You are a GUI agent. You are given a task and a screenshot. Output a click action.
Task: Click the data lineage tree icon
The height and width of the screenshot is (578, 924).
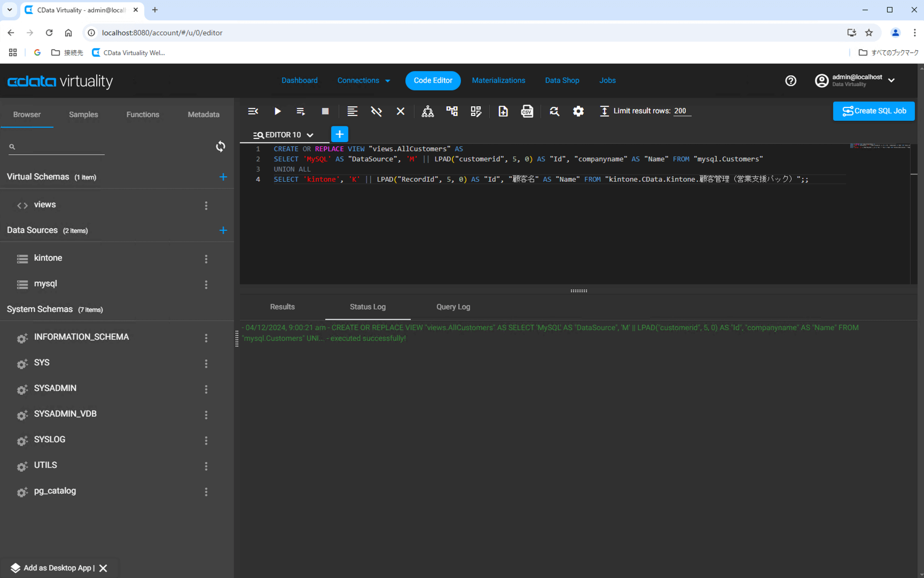click(x=452, y=111)
